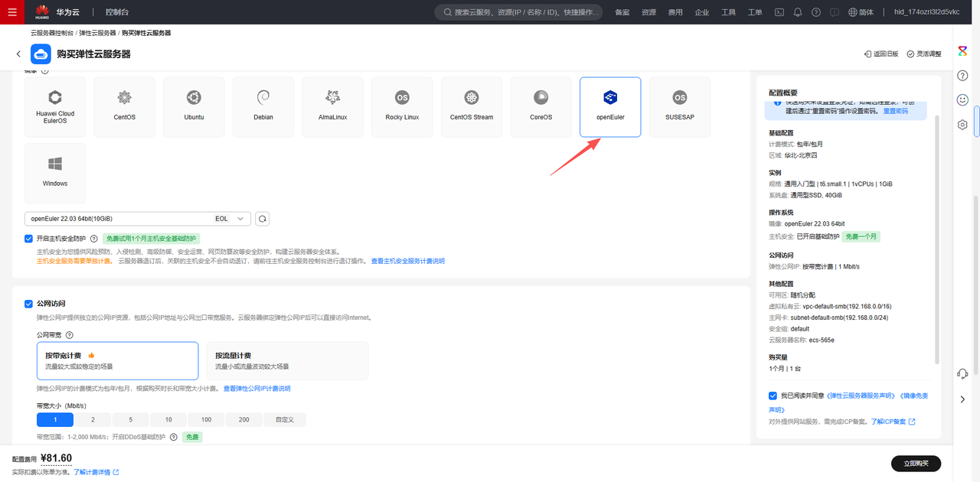Click the Huawei Cloud logo
Image resolution: width=980 pixels, height=482 pixels.
[x=58, y=12]
